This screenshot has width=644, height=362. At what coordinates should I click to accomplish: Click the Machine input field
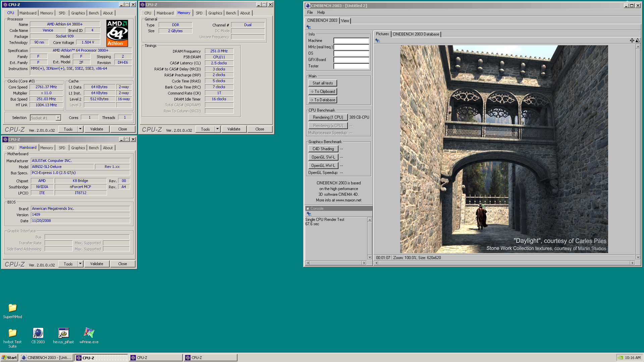(x=351, y=41)
